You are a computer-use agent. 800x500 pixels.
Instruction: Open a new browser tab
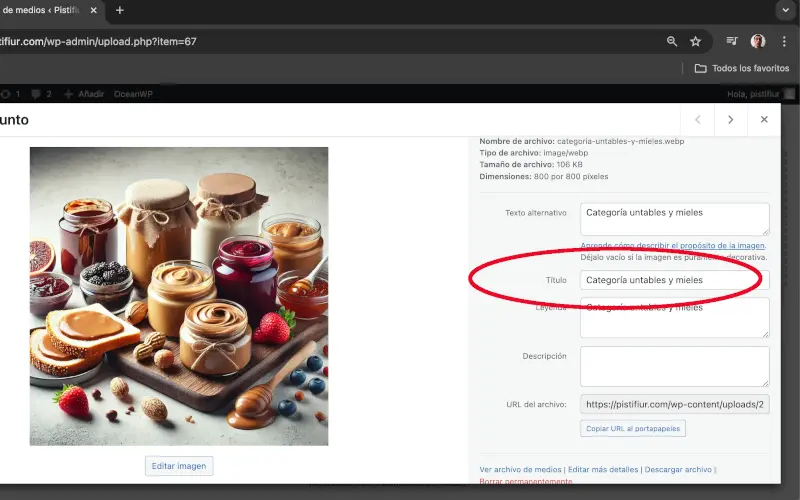click(120, 10)
